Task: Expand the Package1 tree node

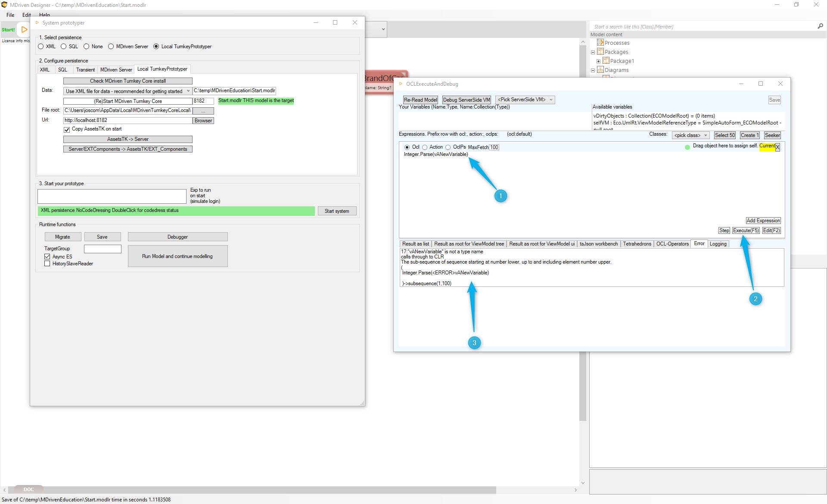Action: [598, 61]
